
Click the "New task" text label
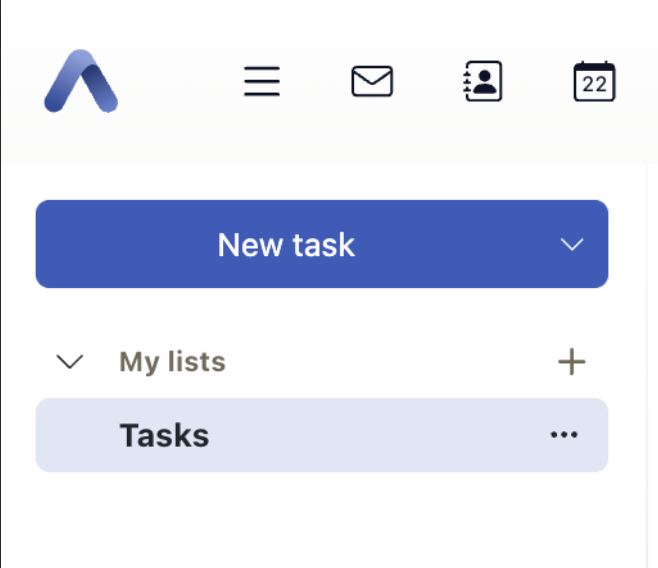click(286, 245)
